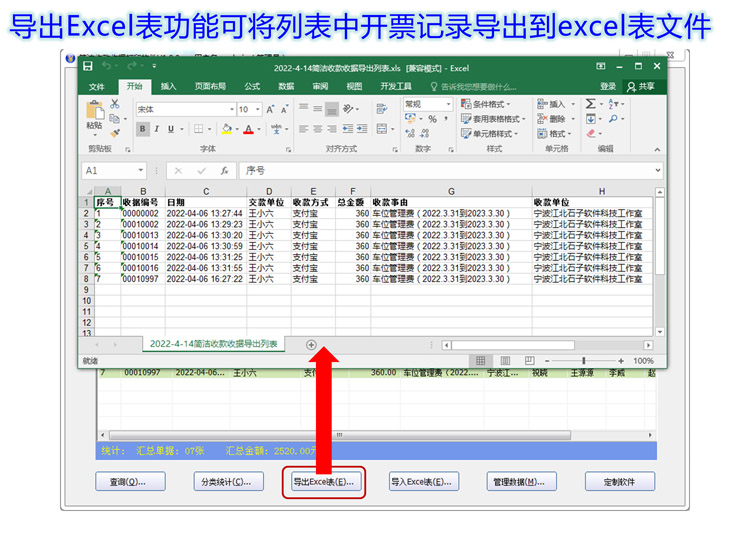Toggle italic text formatting
Viewport: 750px width, 540px height.
(x=156, y=129)
